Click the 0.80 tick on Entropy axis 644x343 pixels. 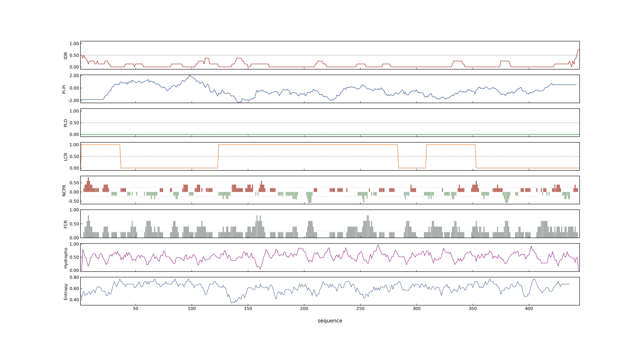[74, 277]
